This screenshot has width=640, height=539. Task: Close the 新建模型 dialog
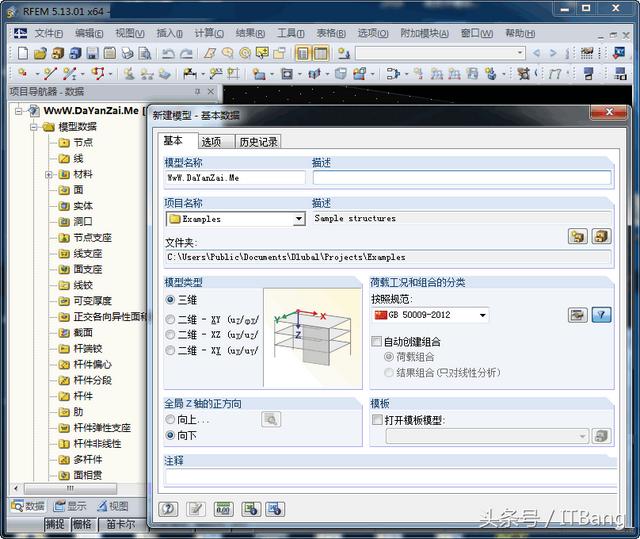[x=608, y=112]
